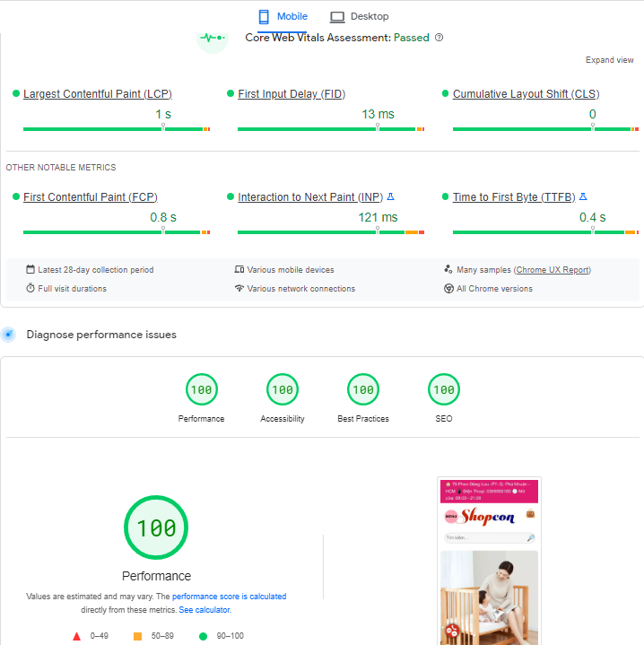
Task: Select the Mobile tab
Action: (x=283, y=16)
